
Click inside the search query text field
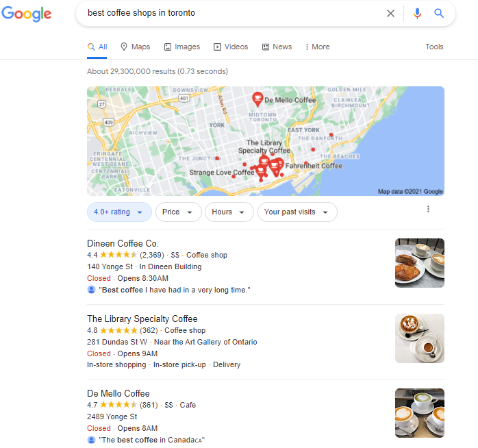pos(231,13)
